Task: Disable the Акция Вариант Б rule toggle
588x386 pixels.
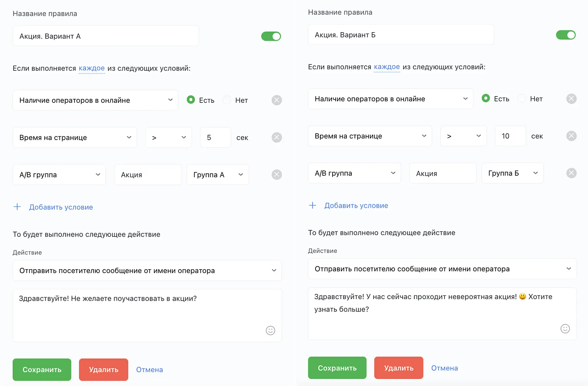Action: click(x=565, y=35)
